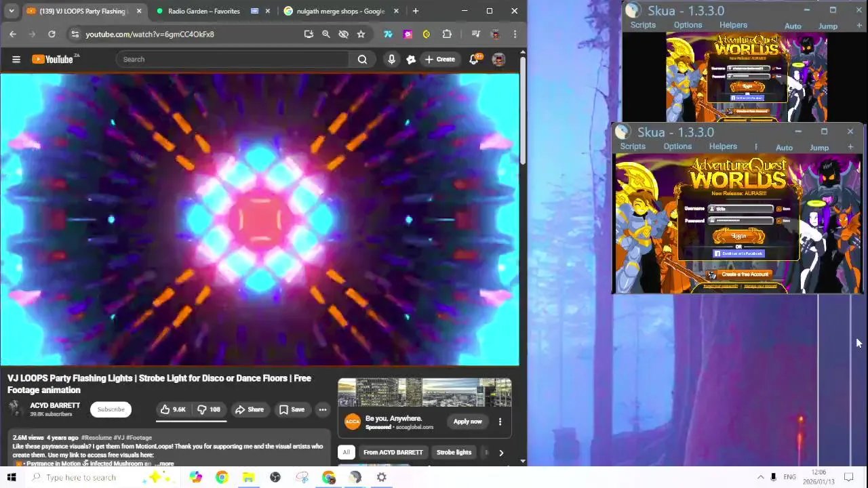Dislike the video with thumbs down
The image size is (868, 488).
tap(209, 409)
